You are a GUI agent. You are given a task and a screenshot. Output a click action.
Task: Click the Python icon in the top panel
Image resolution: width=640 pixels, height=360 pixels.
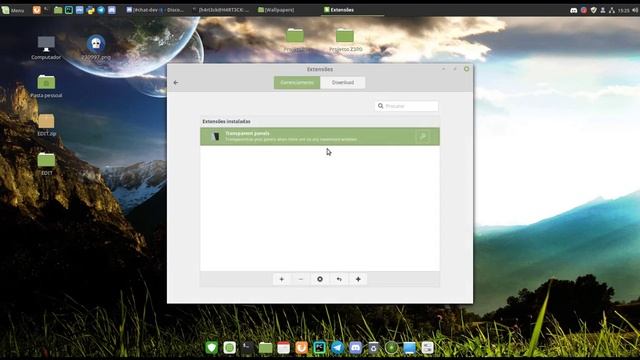tap(90, 10)
